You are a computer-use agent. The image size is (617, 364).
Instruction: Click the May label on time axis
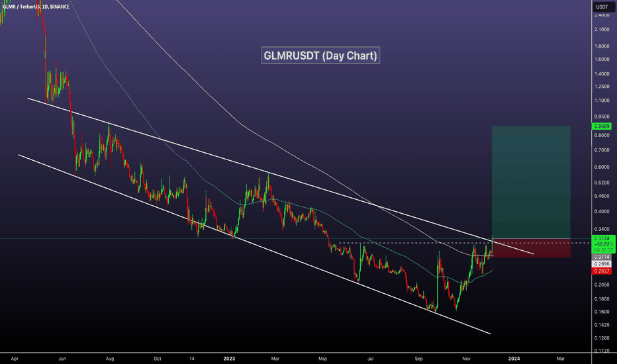pyautogui.click(x=322, y=359)
